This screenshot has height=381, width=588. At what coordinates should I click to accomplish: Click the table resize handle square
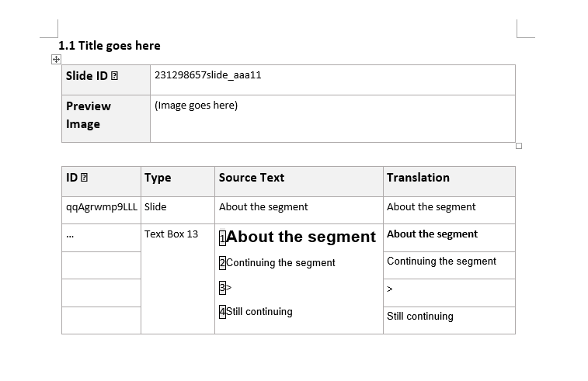tap(519, 146)
